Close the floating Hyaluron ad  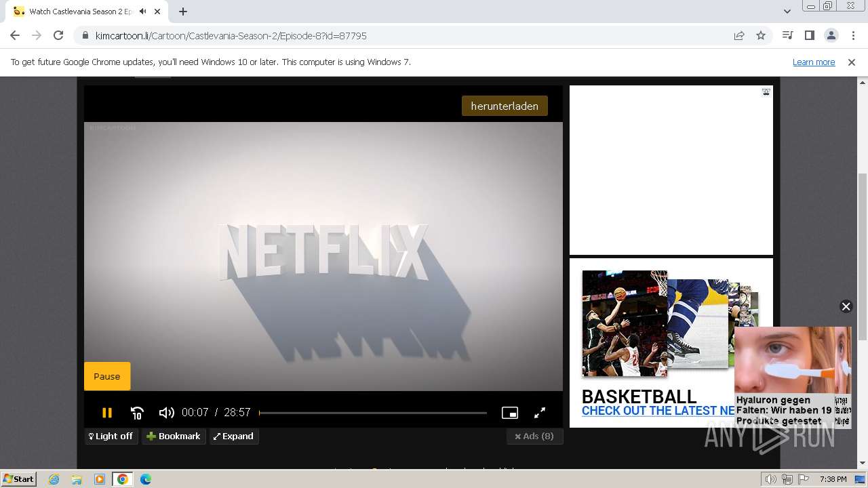point(846,306)
